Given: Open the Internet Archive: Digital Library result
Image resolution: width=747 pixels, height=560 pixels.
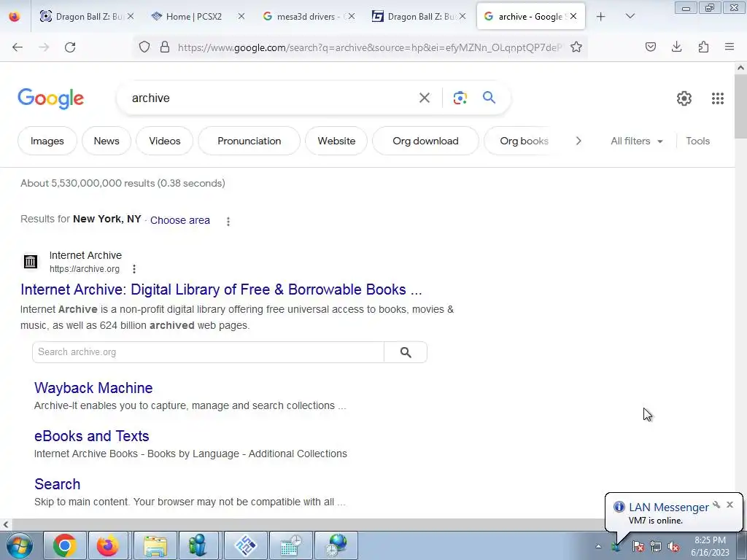Looking at the screenshot, I should pos(221,289).
